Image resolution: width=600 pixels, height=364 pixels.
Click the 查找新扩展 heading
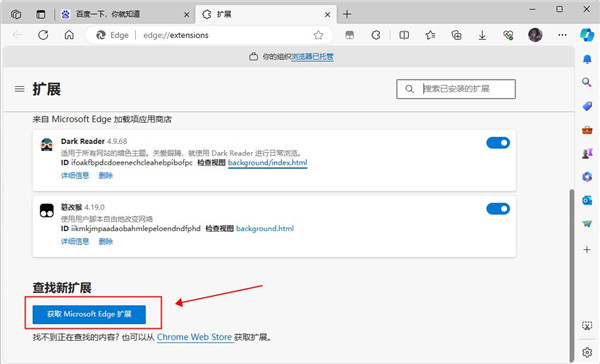pos(62,287)
